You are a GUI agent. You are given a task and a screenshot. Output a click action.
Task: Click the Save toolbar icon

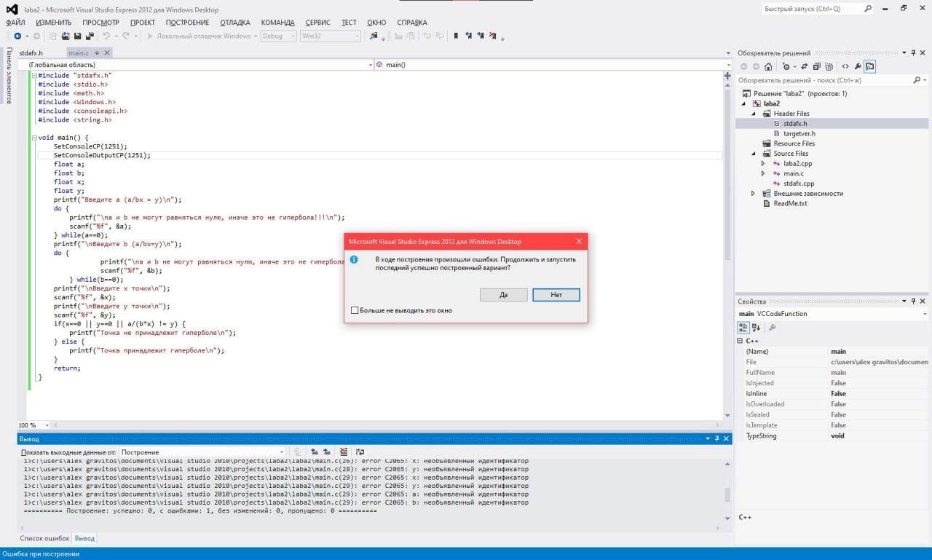click(x=76, y=36)
